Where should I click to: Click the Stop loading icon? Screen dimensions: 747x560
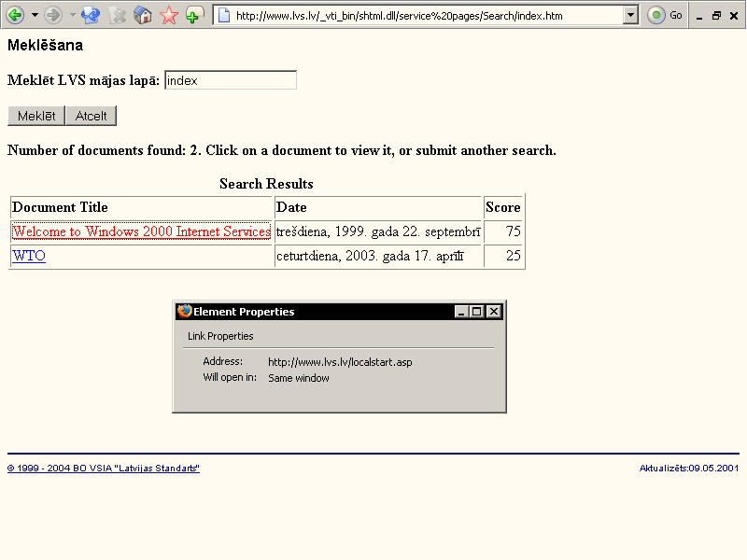click(x=117, y=15)
